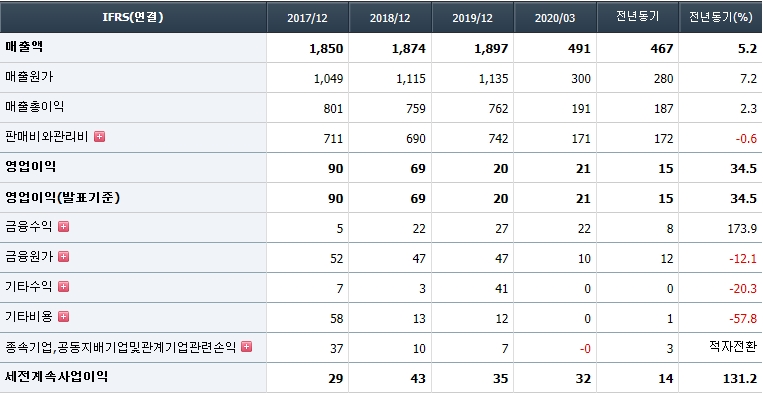This screenshot has height=393, width=763.
Task: Click the 적자전환 cell
Action: pos(733,346)
